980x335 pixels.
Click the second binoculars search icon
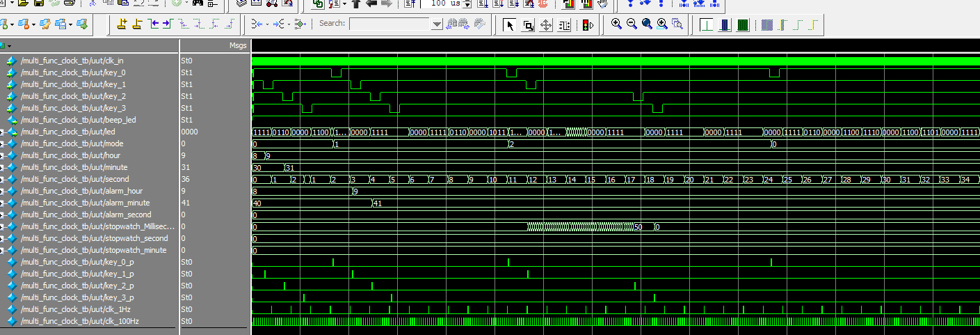[465, 24]
